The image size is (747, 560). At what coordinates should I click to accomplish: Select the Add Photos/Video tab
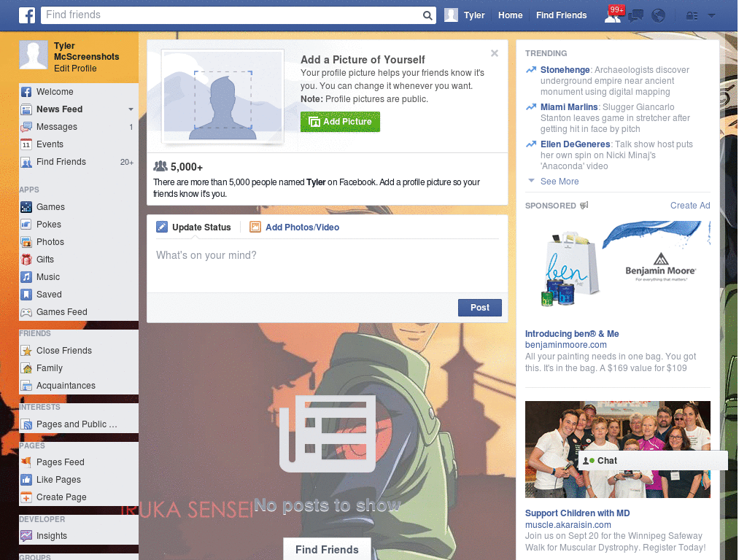295,227
